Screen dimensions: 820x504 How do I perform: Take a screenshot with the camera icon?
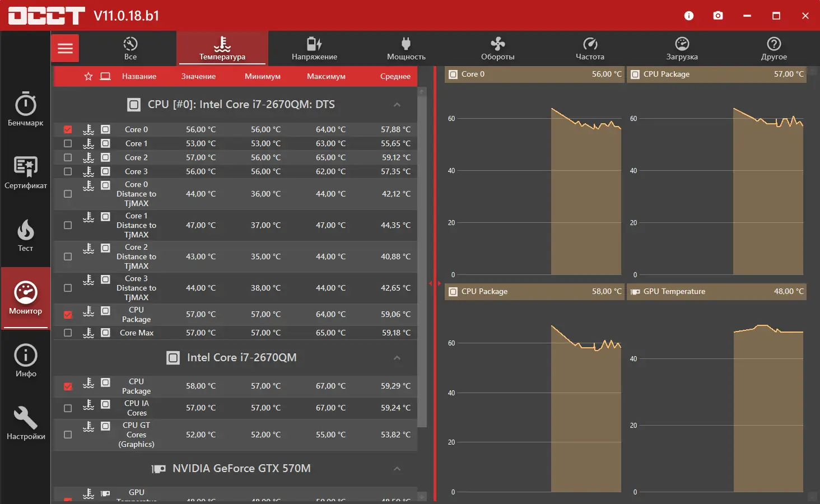(718, 16)
